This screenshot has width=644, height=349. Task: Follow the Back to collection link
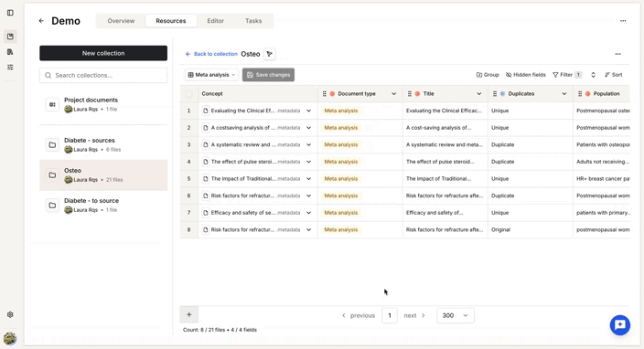point(211,54)
